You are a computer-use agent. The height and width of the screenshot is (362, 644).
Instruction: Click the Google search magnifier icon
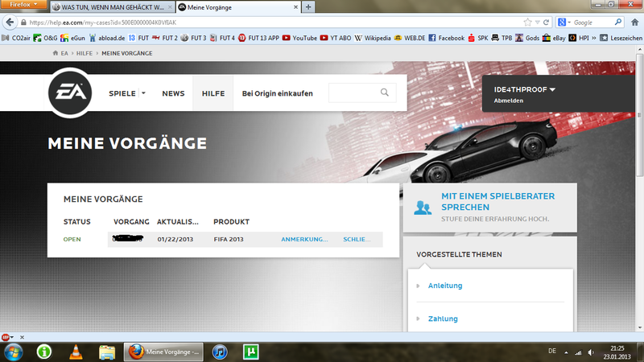[617, 23]
